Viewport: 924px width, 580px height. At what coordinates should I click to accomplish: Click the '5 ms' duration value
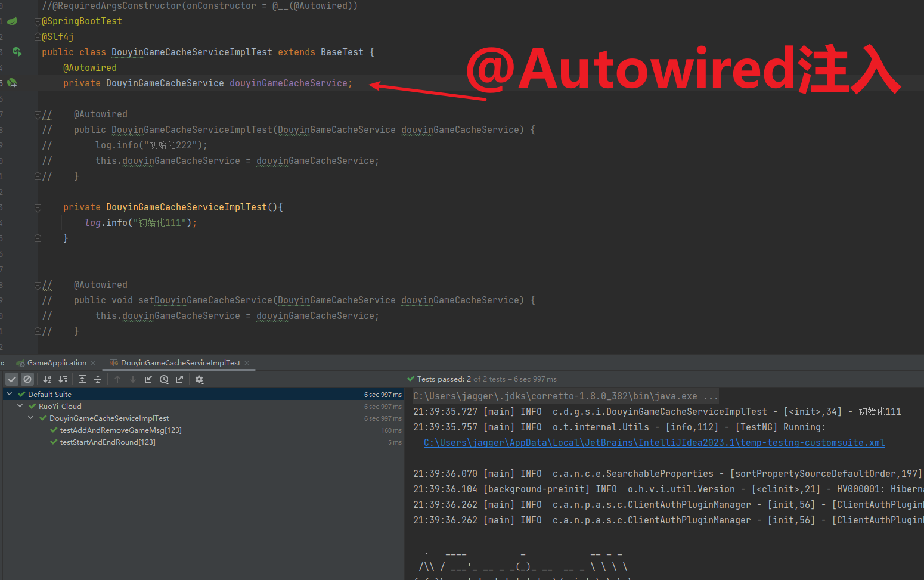[x=395, y=442]
